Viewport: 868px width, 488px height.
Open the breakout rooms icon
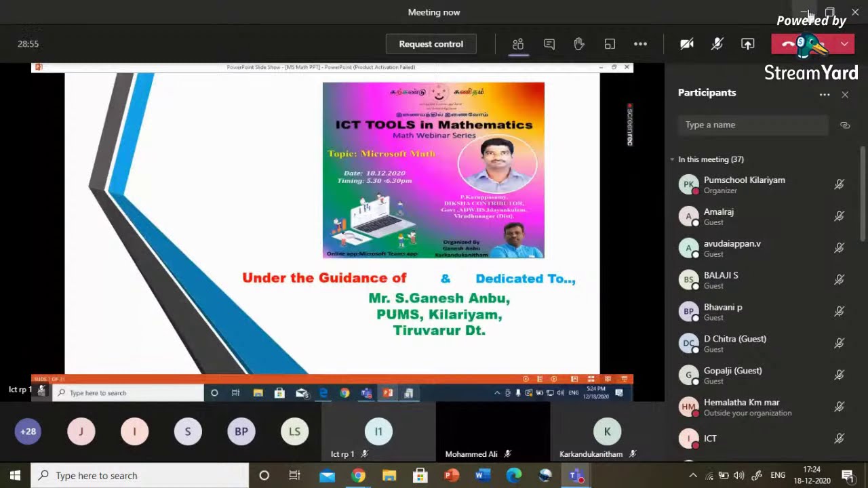coord(610,44)
